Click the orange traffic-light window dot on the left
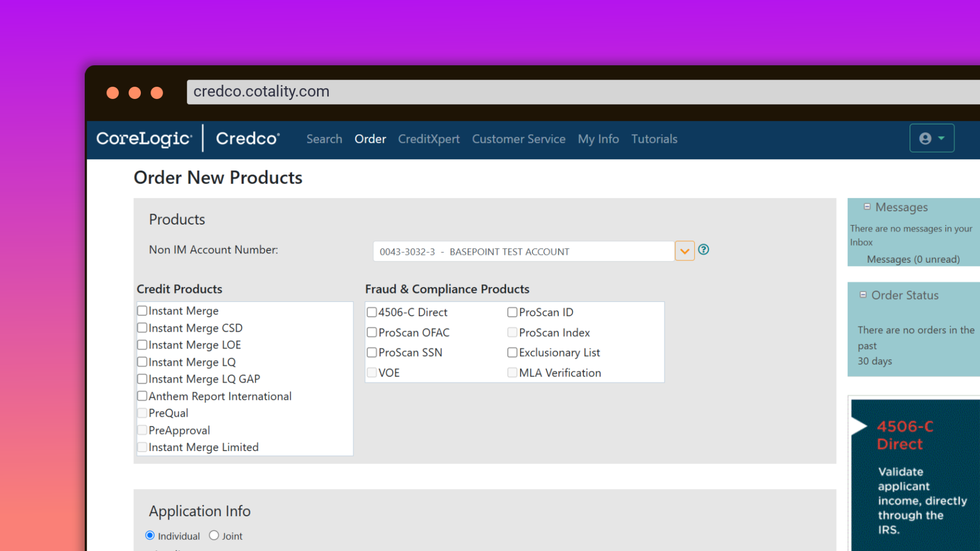The image size is (980, 551). [x=113, y=92]
